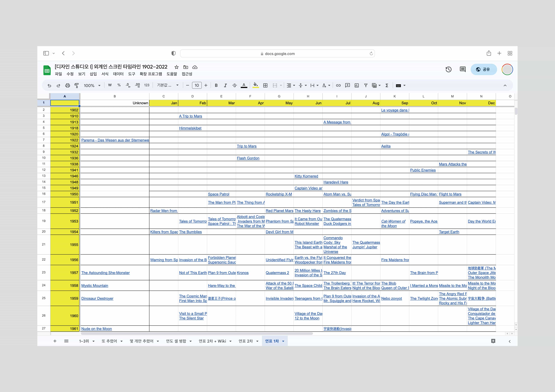The image size is (555, 392).
Task: Open version history clock icon
Action: pyautogui.click(x=448, y=70)
